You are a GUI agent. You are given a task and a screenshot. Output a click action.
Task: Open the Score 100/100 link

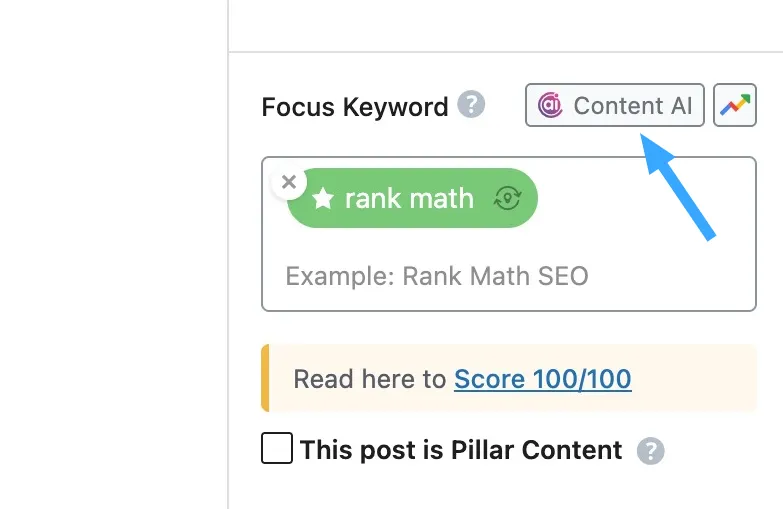pos(542,379)
